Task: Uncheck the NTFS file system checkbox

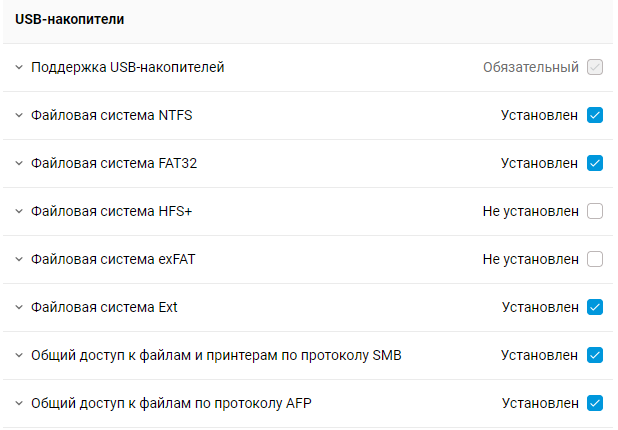Action: click(595, 115)
